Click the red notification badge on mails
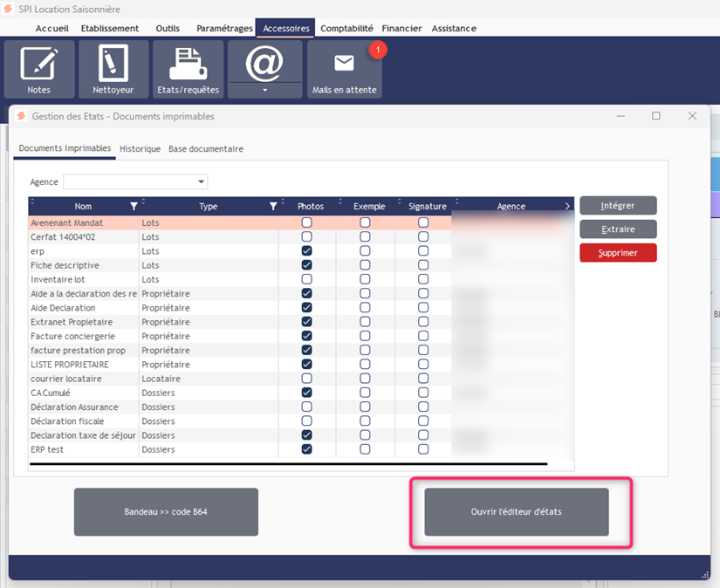The width and height of the screenshot is (720, 588). point(377,50)
